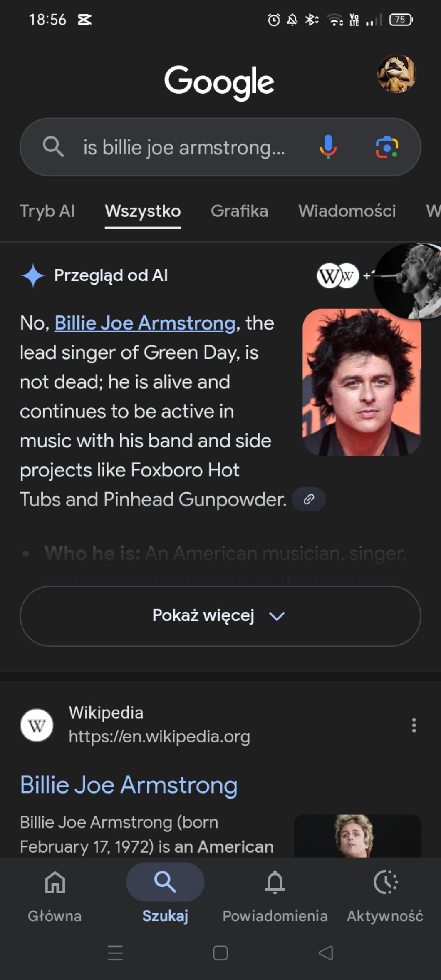
Task: Tap the search query input field
Action: [184, 147]
